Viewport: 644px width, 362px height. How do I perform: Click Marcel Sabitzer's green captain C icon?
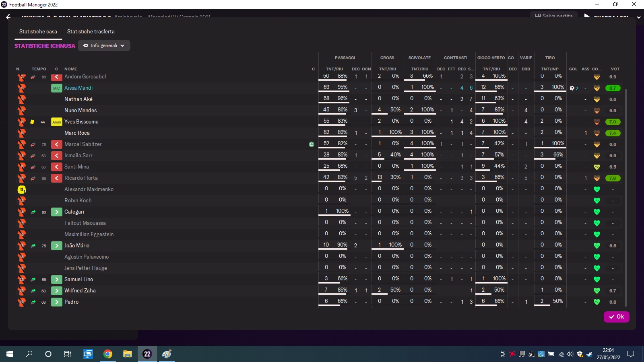click(311, 144)
